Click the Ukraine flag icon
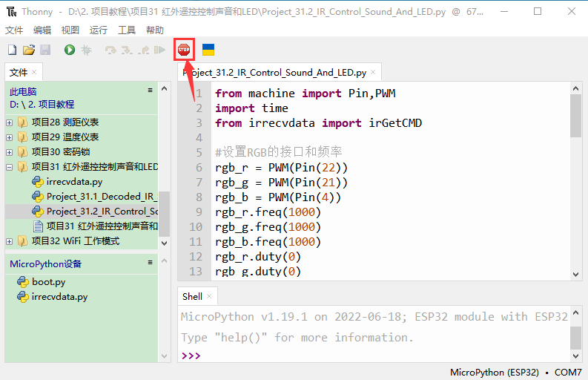 pyautogui.click(x=208, y=50)
